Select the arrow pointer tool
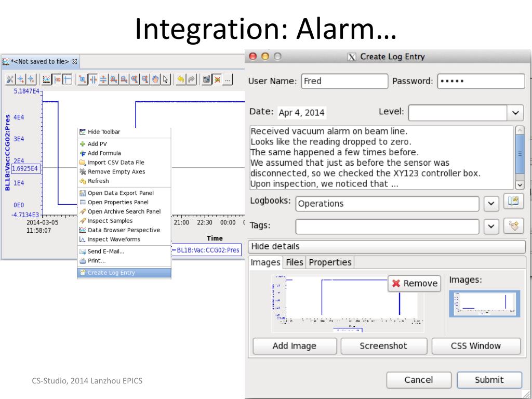 (x=166, y=79)
